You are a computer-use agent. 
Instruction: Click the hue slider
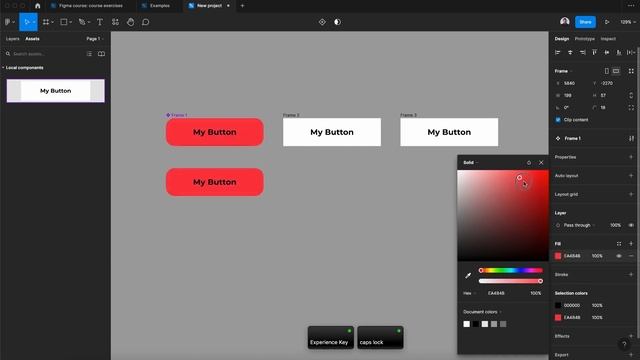tap(511, 270)
